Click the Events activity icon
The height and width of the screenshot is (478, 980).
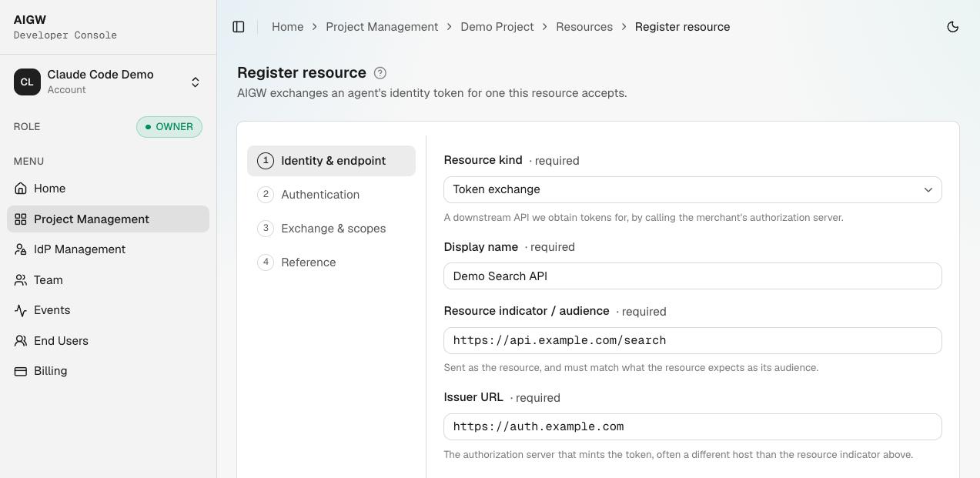[x=21, y=310]
